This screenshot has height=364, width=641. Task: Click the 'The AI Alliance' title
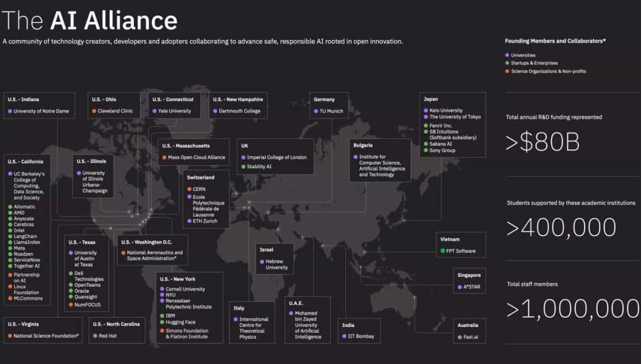[x=90, y=21]
